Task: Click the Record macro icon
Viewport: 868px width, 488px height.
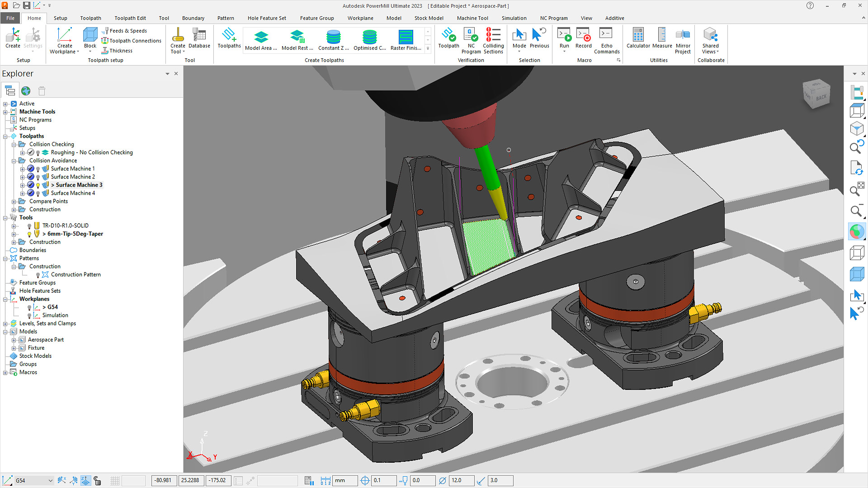Action: click(x=583, y=37)
